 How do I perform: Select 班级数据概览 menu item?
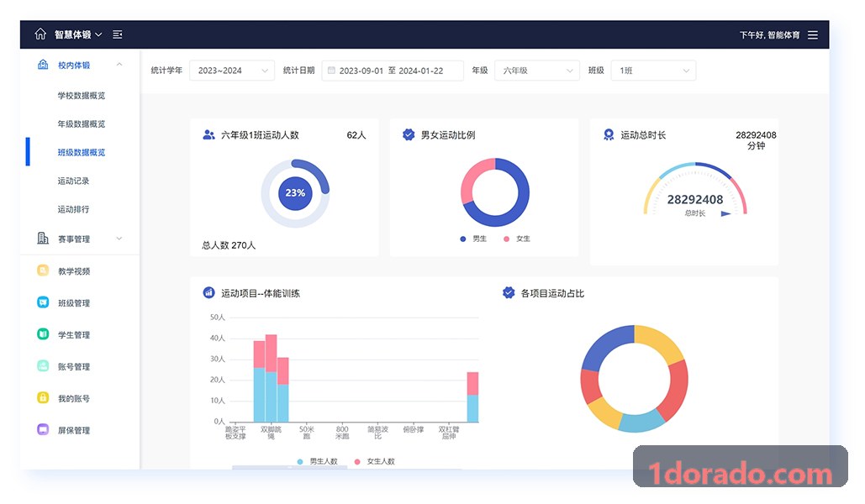tap(81, 152)
